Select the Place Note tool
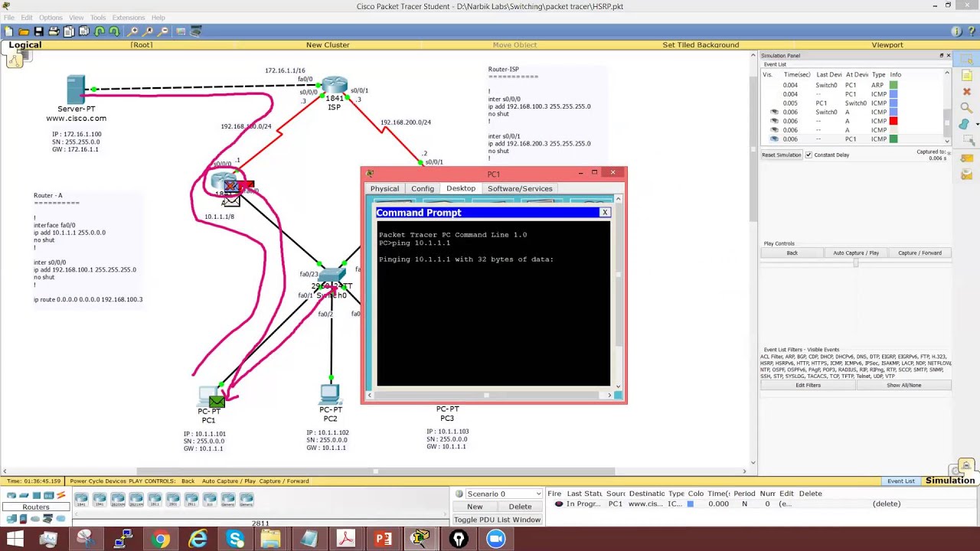 coord(967,76)
